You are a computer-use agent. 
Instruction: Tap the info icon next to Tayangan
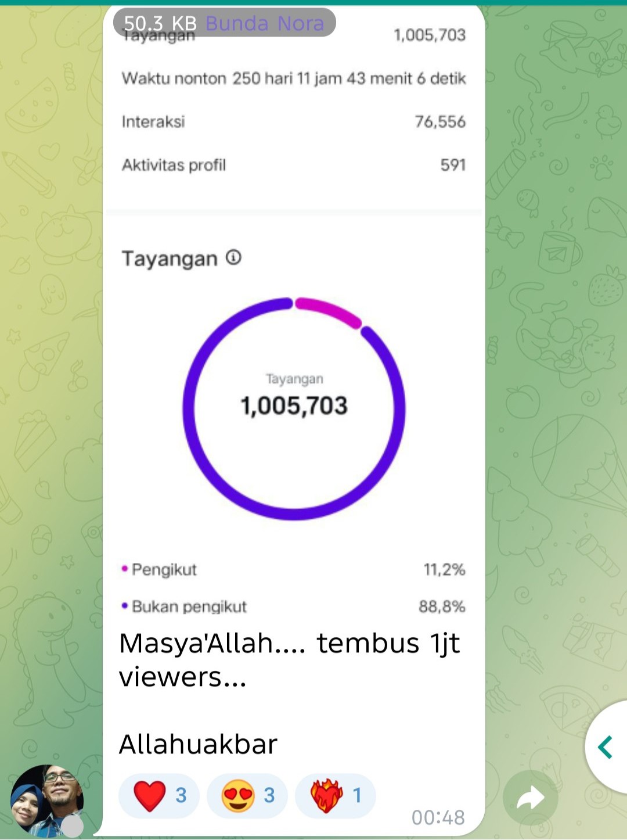coord(233,257)
